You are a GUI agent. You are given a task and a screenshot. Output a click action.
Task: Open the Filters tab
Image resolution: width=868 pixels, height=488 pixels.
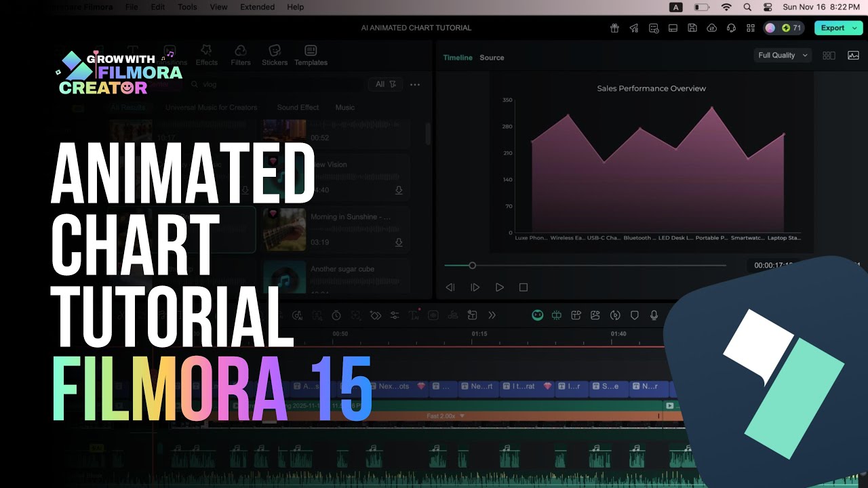(241, 56)
